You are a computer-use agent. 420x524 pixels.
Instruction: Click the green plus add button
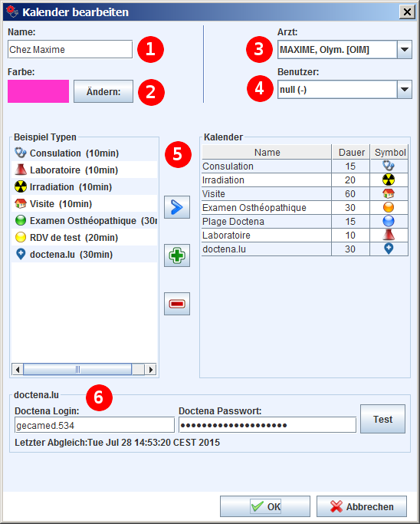177,255
